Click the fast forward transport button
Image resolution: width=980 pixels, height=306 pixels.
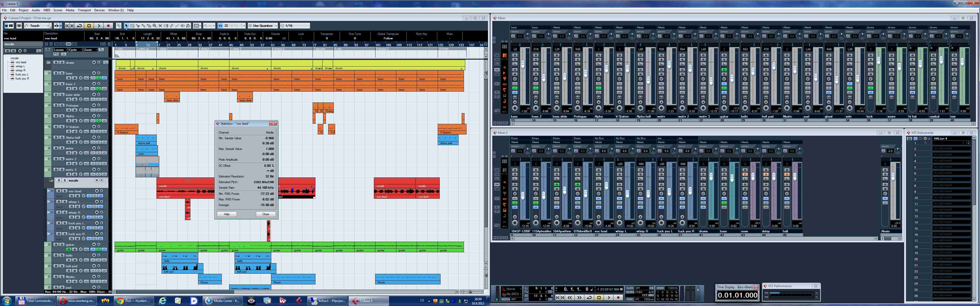579,298
